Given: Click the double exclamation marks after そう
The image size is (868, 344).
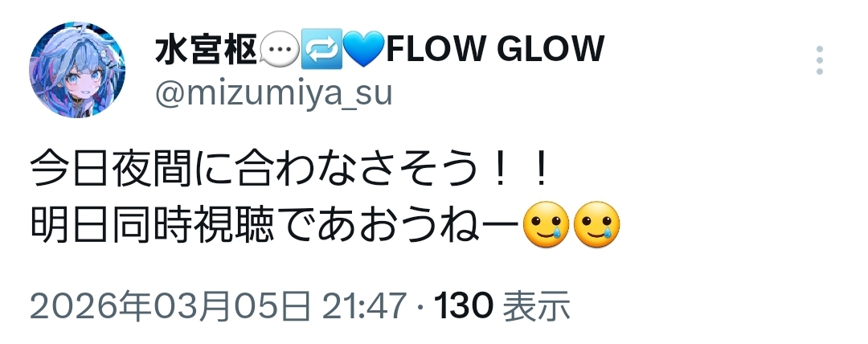Looking at the screenshot, I should (518, 170).
